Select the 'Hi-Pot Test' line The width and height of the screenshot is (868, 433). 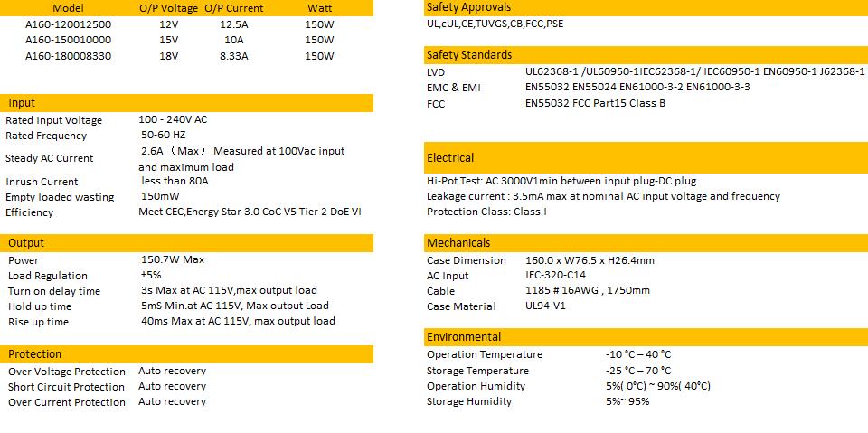(561, 181)
